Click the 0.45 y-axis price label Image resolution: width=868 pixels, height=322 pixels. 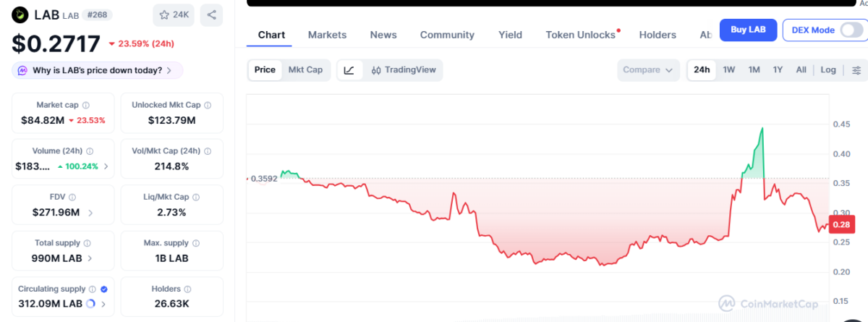point(841,124)
